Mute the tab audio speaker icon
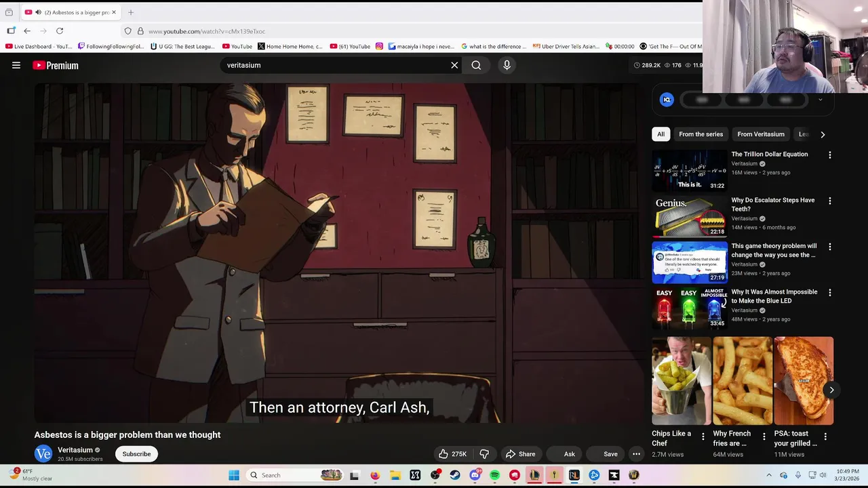This screenshot has width=868, height=488. point(38,12)
